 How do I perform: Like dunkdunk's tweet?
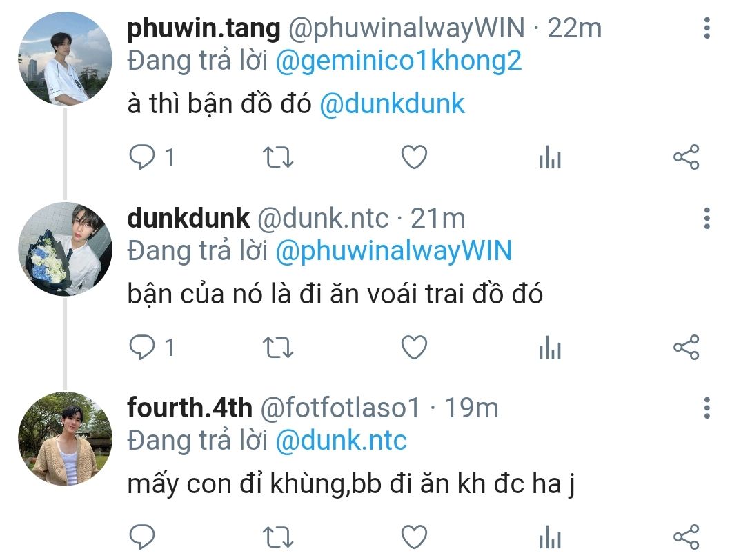pos(414,348)
